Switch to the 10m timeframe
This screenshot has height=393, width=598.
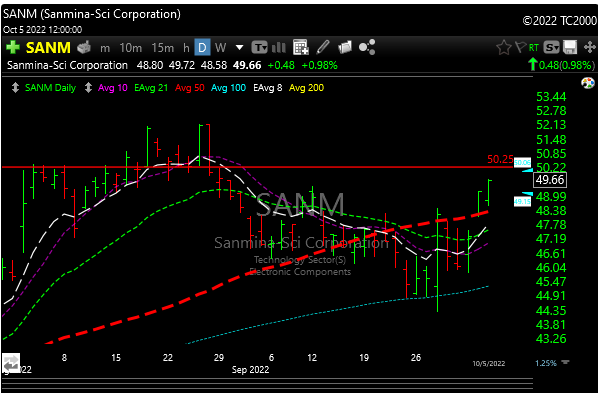coord(131,48)
